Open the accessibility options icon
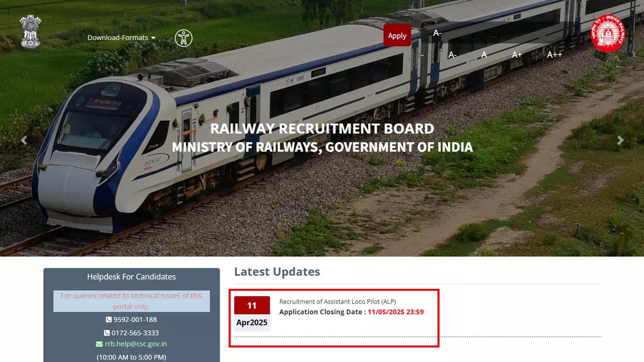 click(x=184, y=38)
